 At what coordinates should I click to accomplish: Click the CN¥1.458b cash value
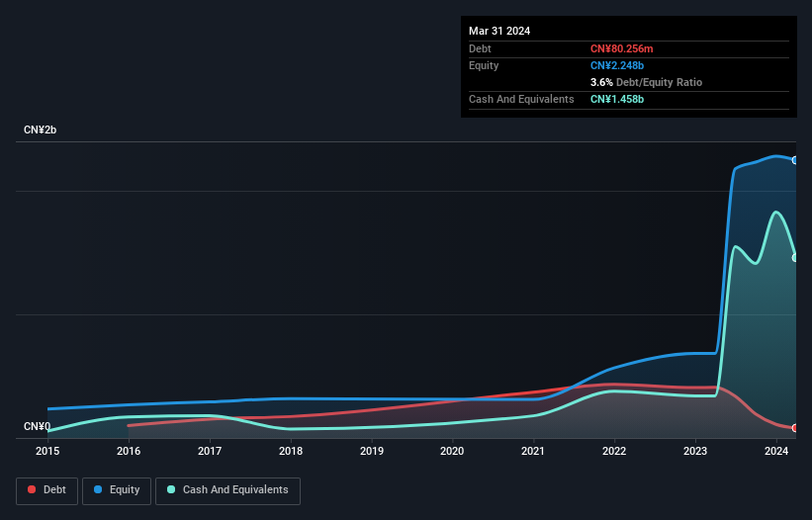617,99
